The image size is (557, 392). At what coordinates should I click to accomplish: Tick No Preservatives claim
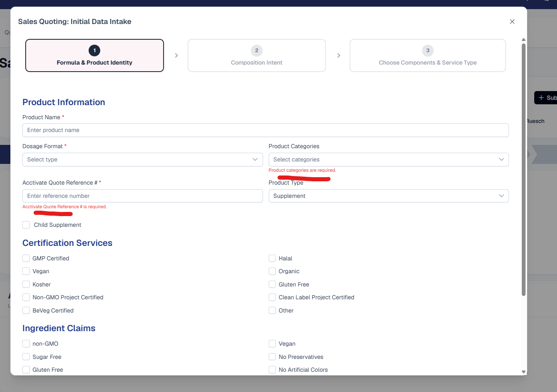(272, 357)
